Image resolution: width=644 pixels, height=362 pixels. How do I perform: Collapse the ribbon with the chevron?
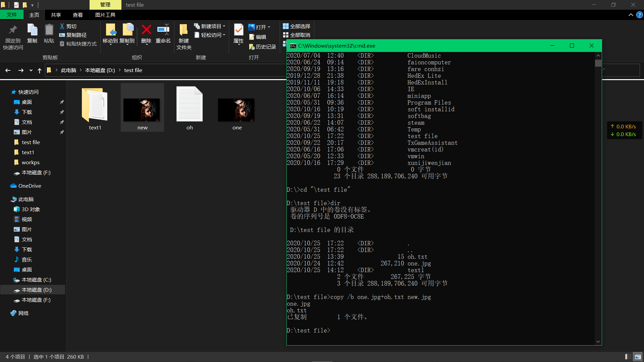tap(631, 15)
